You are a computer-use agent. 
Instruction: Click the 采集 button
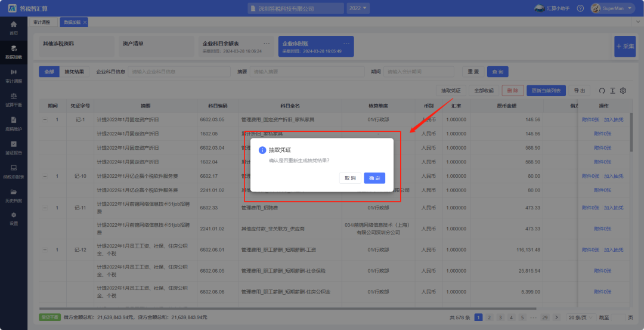[625, 47]
